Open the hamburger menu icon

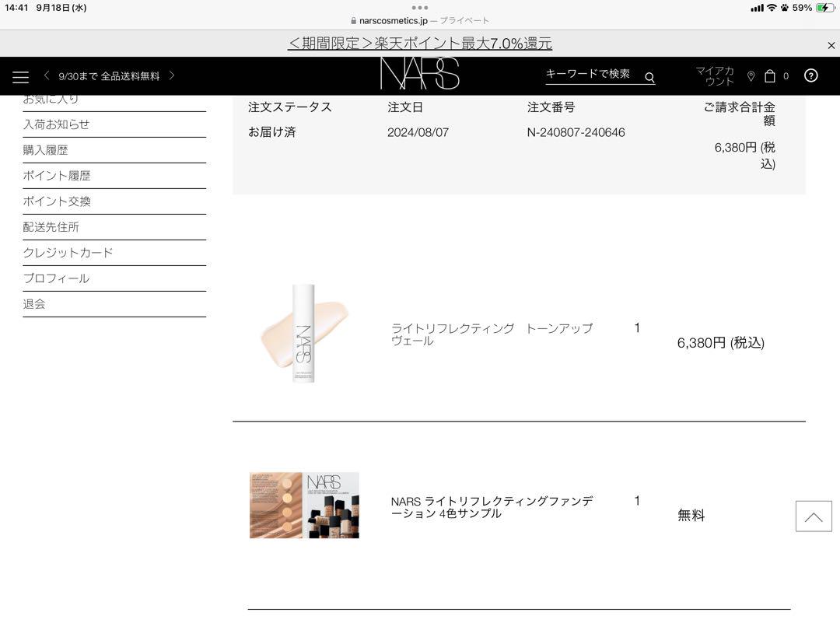(20, 76)
